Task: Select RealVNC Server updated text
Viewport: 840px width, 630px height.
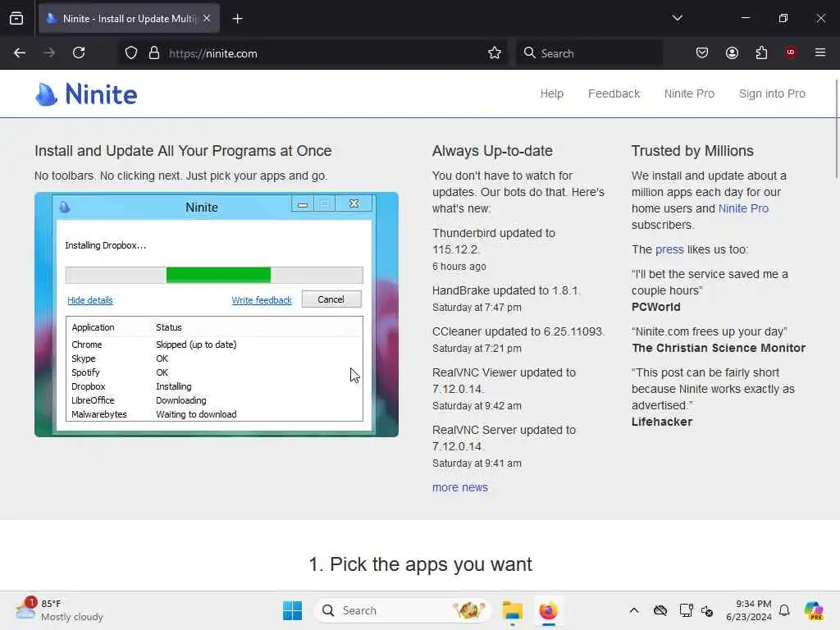Action: point(504,438)
